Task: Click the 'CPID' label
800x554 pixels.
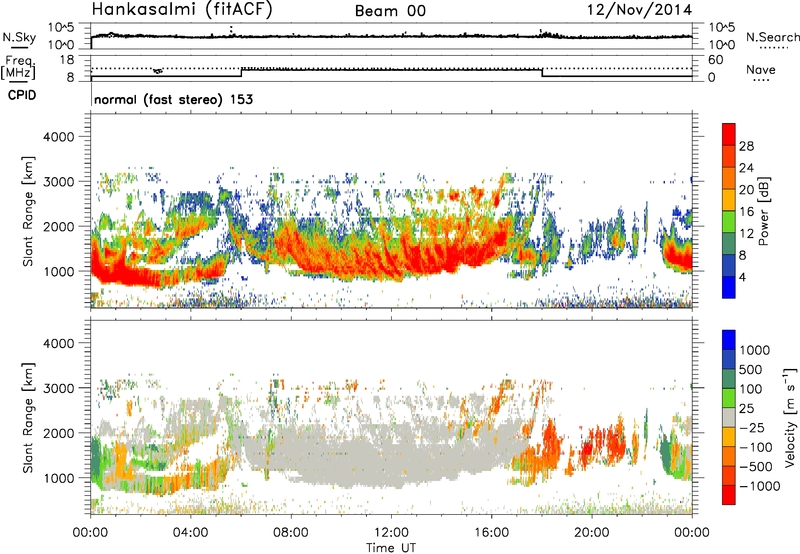Action: point(22,95)
